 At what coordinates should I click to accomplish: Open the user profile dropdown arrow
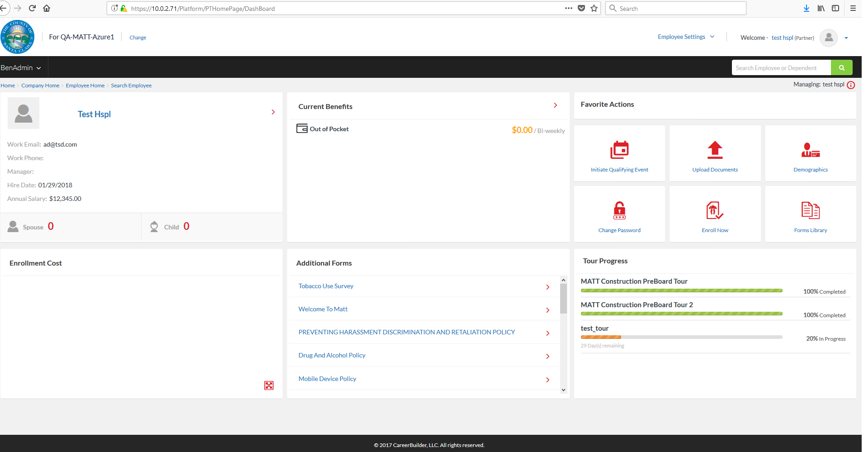[846, 38]
